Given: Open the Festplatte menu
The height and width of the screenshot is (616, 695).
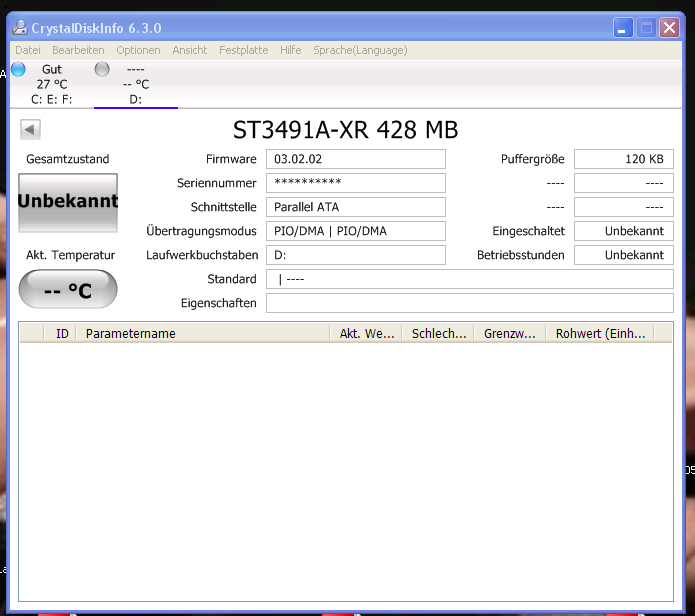Looking at the screenshot, I should tap(243, 50).
